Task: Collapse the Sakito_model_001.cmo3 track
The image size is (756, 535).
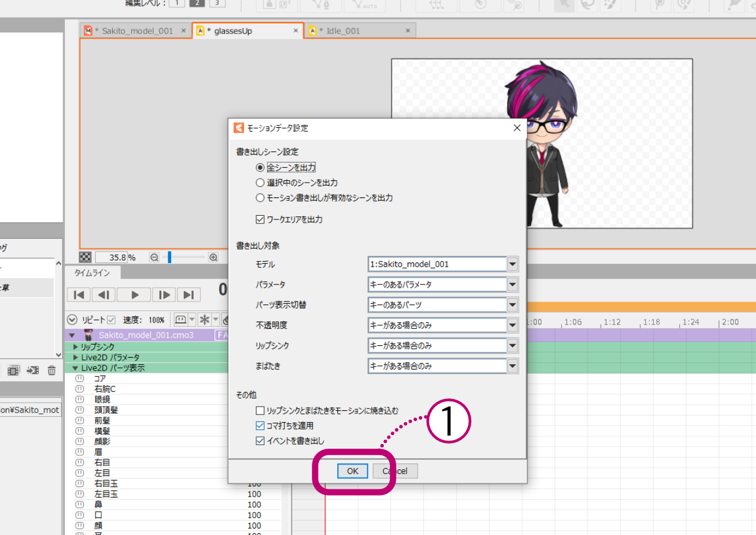Action: (x=72, y=335)
